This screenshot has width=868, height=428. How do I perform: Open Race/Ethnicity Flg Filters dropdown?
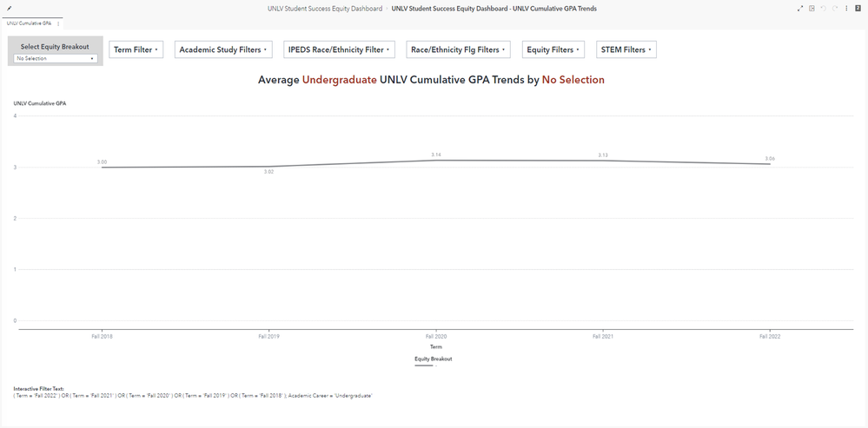[458, 49]
